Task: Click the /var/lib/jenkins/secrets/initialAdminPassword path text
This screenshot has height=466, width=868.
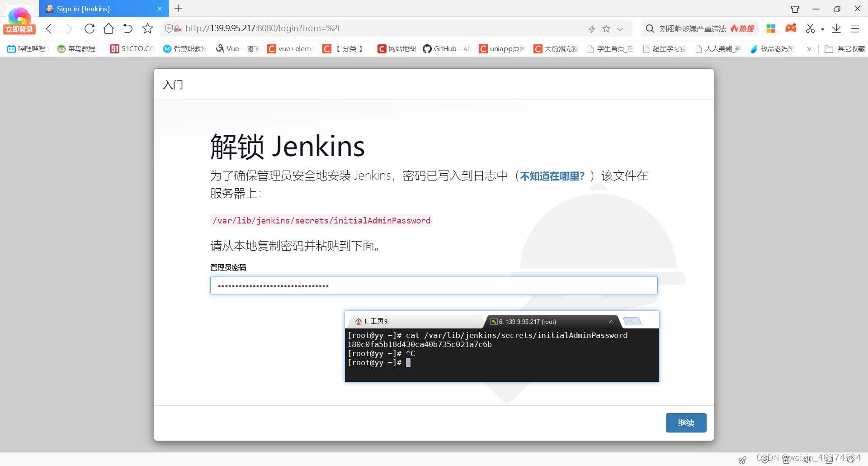Action: click(x=321, y=220)
